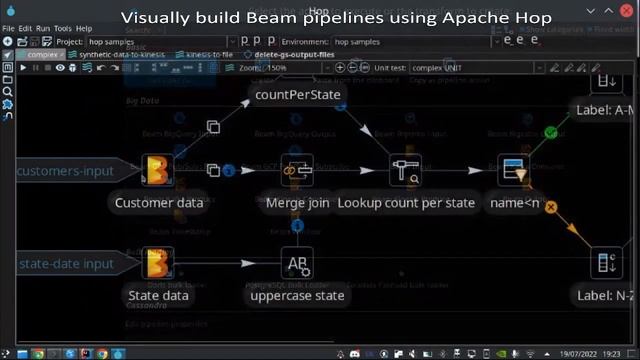This screenshot has height=360, width=640.
Task: Click the date and time clock in taskbar
Action: (590, 353)
